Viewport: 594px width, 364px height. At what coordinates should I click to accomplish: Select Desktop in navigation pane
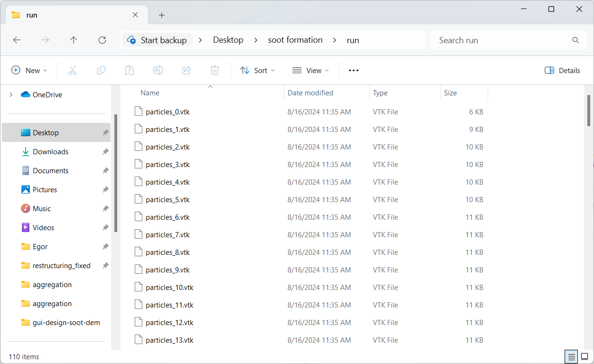(56, 133)
